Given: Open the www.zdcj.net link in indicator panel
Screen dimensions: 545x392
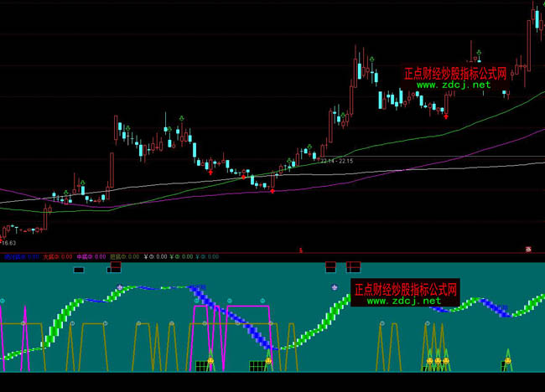Looking at the screenshot, I should (x=403, y=301).
